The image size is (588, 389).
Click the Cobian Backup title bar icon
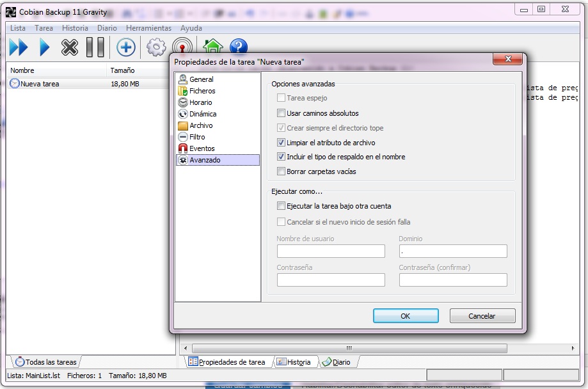click(x=11, y=12)
